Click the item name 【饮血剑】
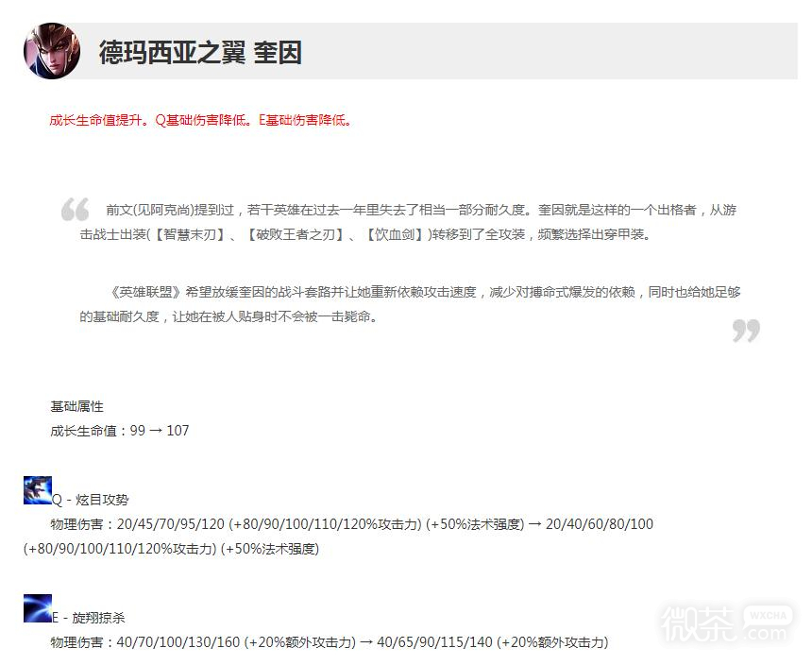 point(395,234)
